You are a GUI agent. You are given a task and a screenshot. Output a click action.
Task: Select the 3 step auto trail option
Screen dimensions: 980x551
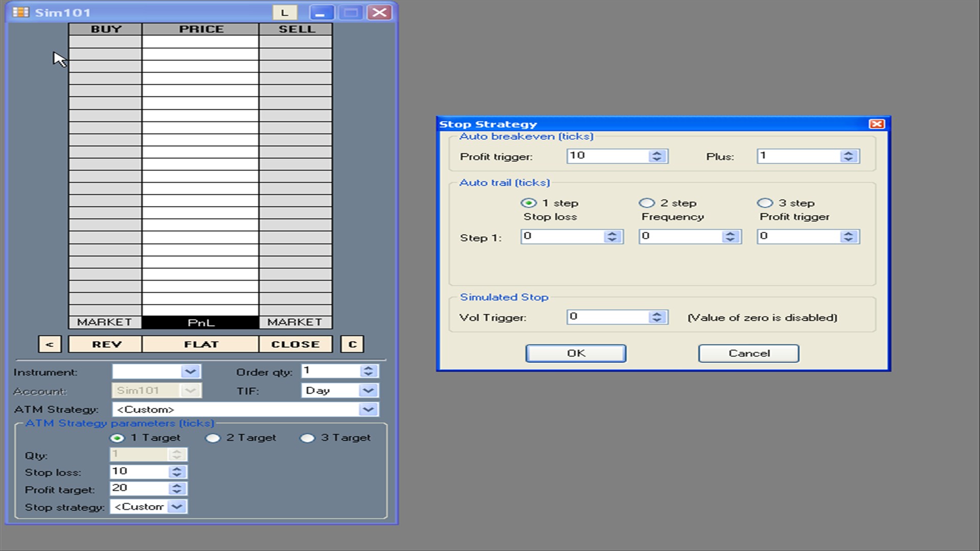click(x=765, y=203)
